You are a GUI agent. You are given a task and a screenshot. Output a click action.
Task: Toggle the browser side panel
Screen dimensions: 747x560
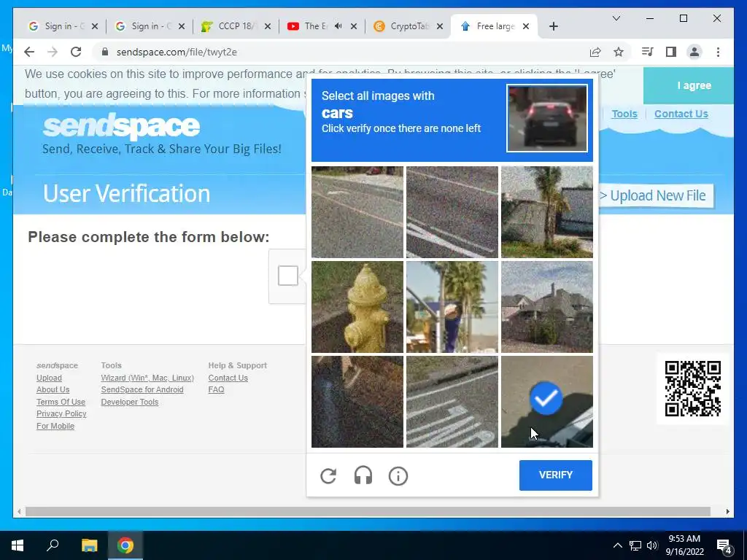point(671,52)
